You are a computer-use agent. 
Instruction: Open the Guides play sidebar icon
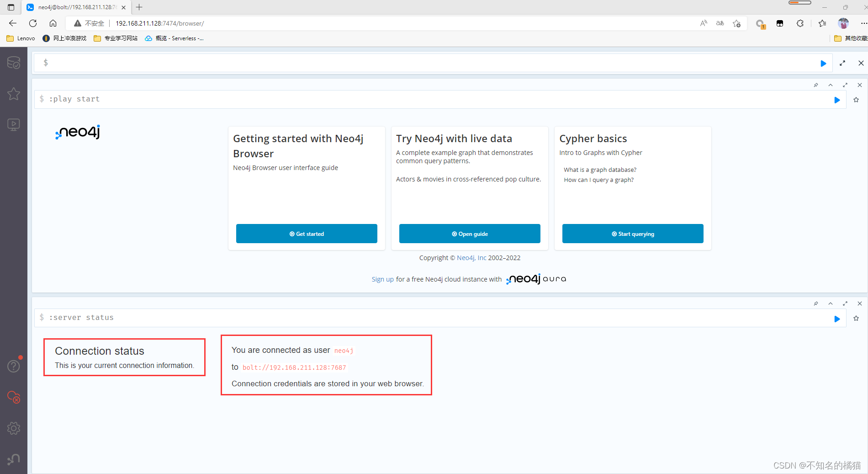tap(14, 125)
